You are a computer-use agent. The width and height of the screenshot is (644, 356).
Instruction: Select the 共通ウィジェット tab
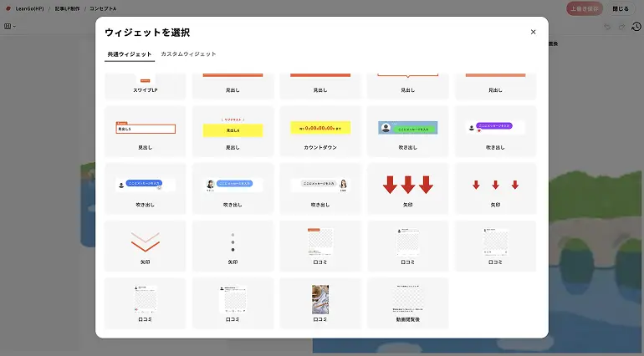(130, 54)
